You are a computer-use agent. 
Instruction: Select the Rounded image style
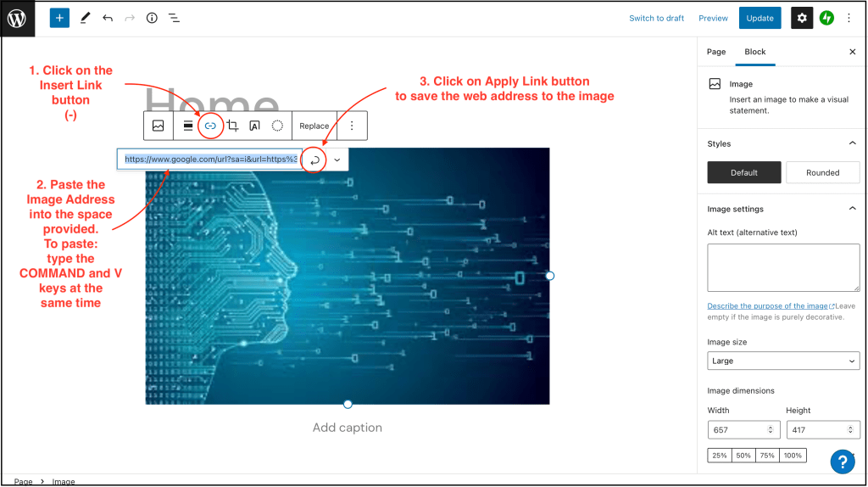click(x=822, y=172)
